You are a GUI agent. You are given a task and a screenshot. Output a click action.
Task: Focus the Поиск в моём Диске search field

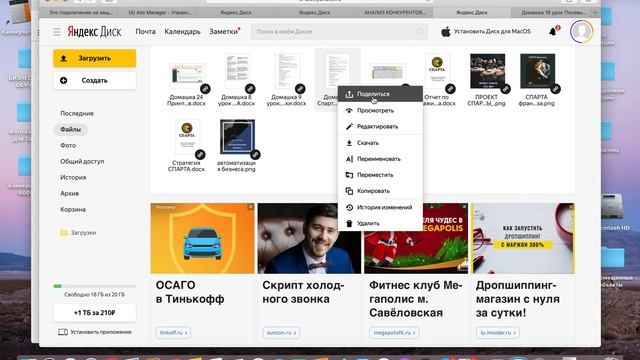click(x=339, y=31)
